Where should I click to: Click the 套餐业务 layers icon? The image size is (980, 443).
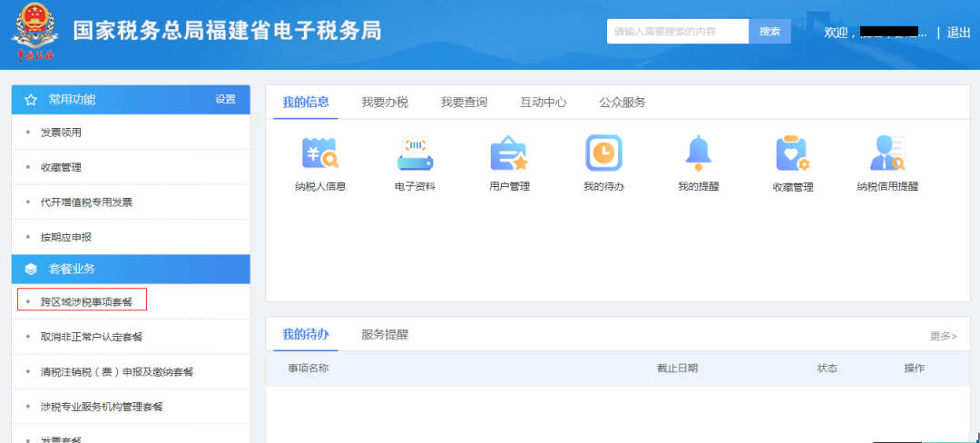[31, 270]
